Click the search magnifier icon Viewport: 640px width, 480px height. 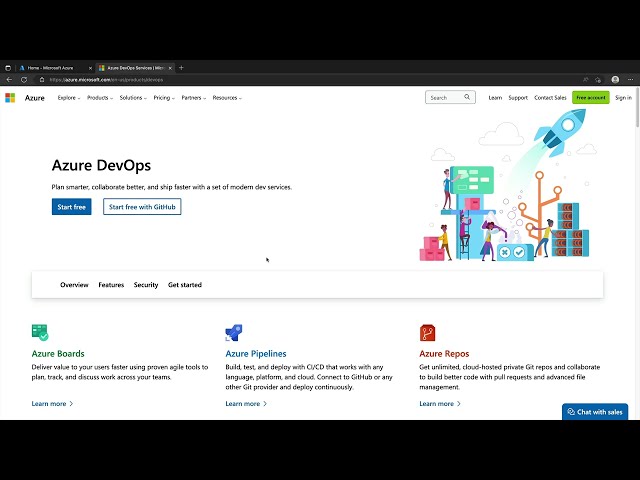[x=467, y=97]
